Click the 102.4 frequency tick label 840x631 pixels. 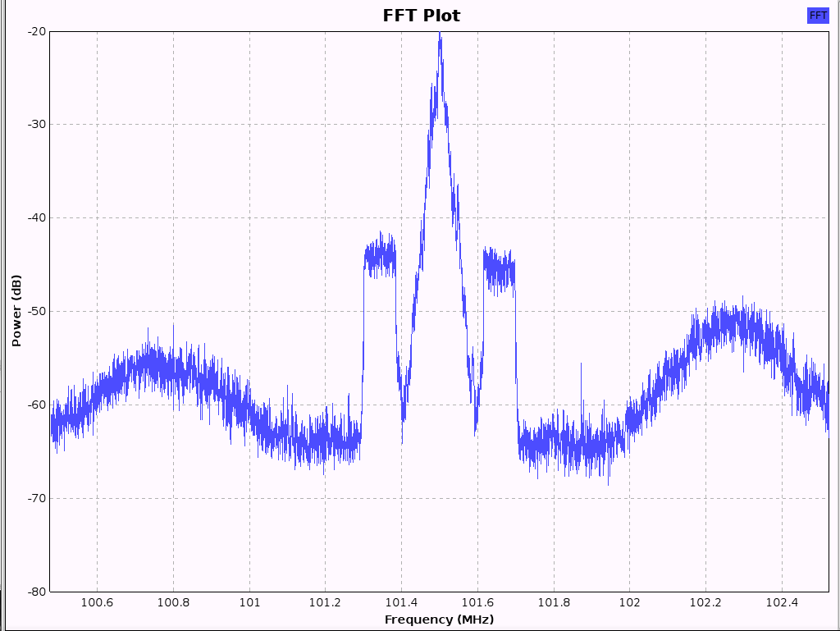point(782,602)
